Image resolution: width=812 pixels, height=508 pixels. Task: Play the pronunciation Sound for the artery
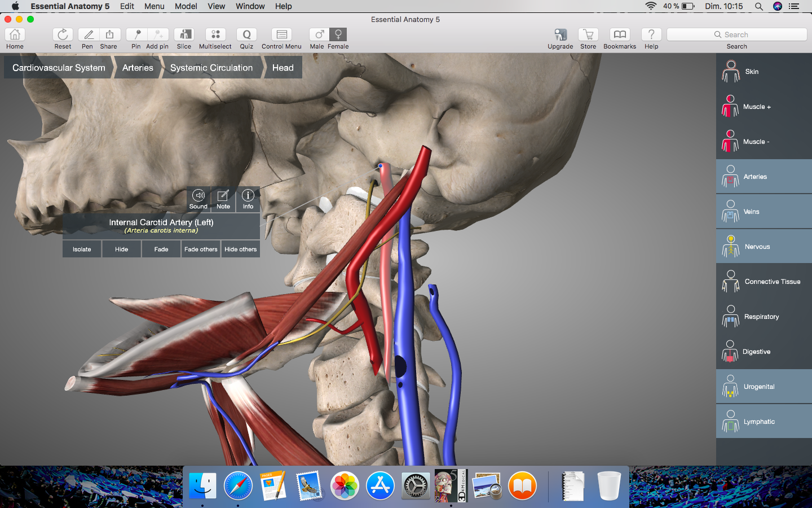pyautogui.click(x=198, y=199)
